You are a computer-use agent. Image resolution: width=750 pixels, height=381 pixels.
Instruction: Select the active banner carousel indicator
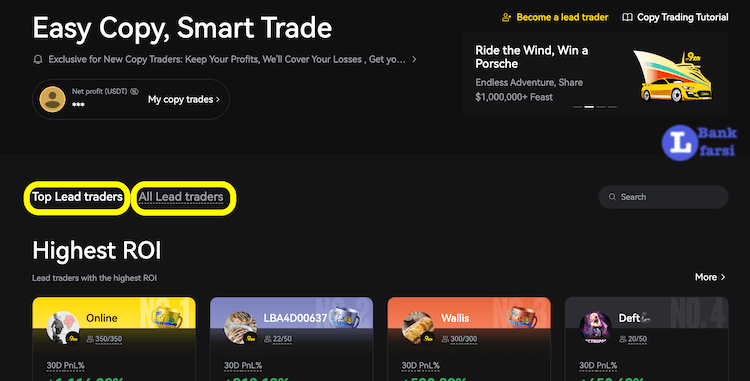pyautogui.click(x=589, y=107)
